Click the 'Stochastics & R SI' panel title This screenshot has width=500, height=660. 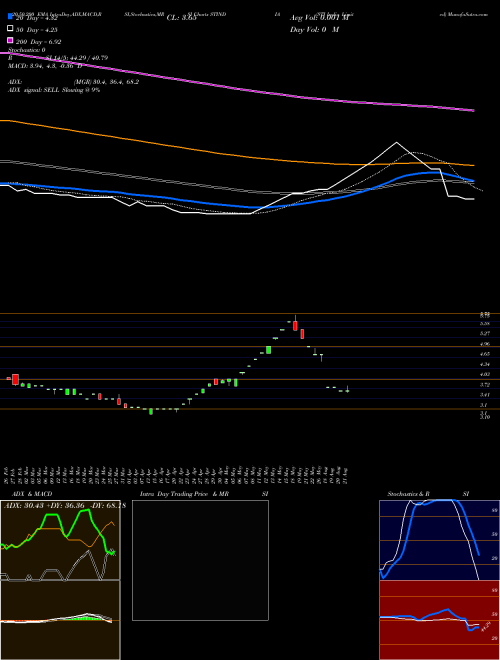click(428, 494)
